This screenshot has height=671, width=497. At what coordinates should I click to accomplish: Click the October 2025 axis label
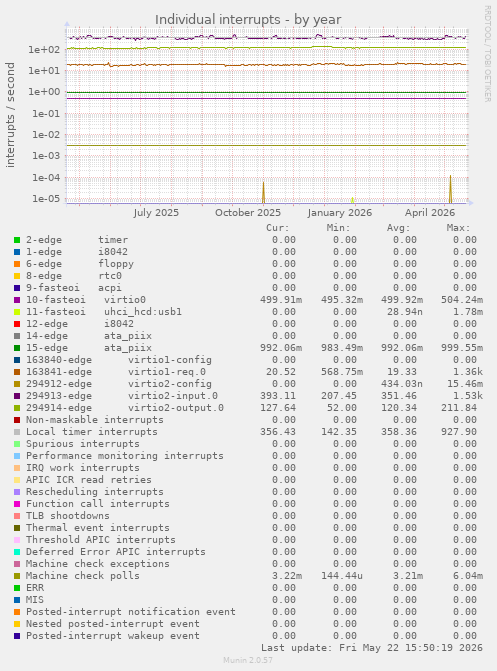pyautogui.click(x=248, y=213)
